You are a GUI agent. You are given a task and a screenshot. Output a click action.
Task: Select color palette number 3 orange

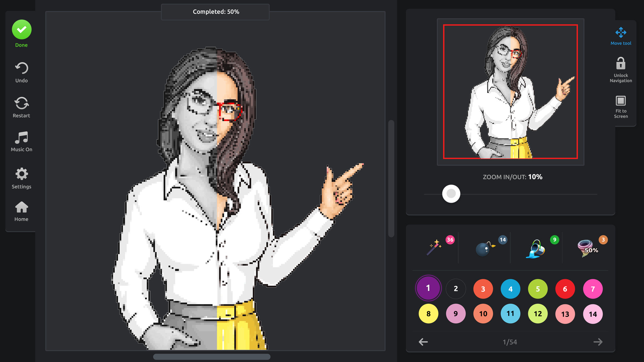point(483,289)
